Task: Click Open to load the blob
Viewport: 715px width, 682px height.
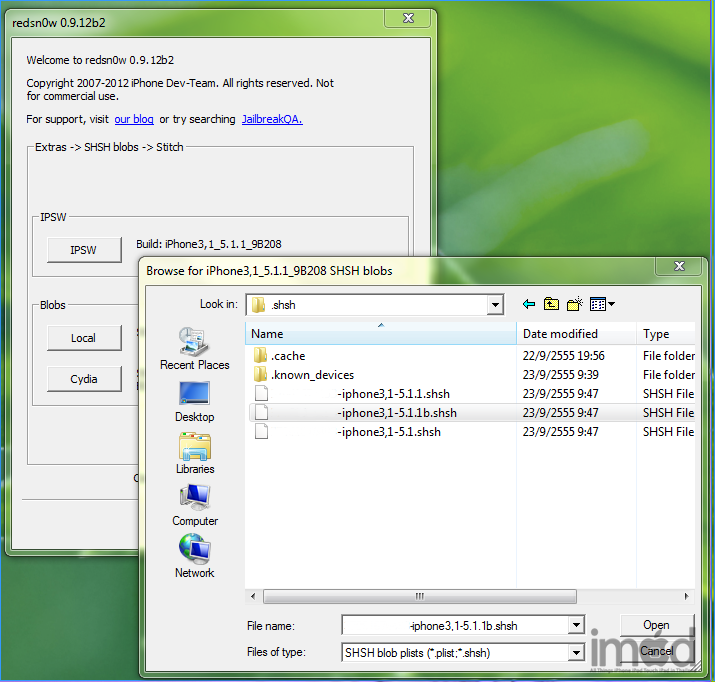Action: coord(657,625)
